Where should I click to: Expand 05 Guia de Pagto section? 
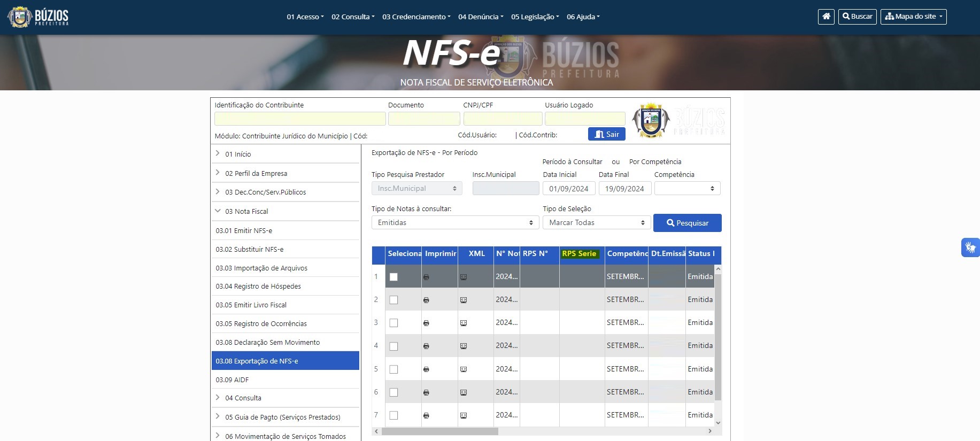point(285,417)
